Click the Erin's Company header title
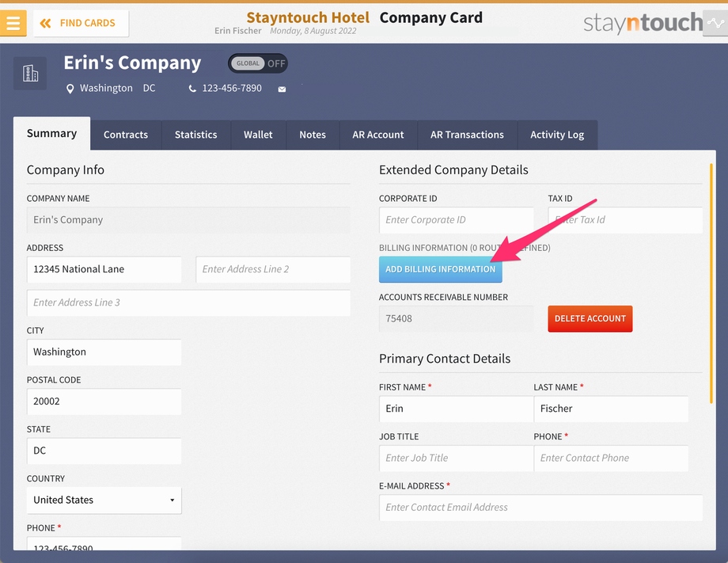728x563 pixels. [x=132, y=63]
